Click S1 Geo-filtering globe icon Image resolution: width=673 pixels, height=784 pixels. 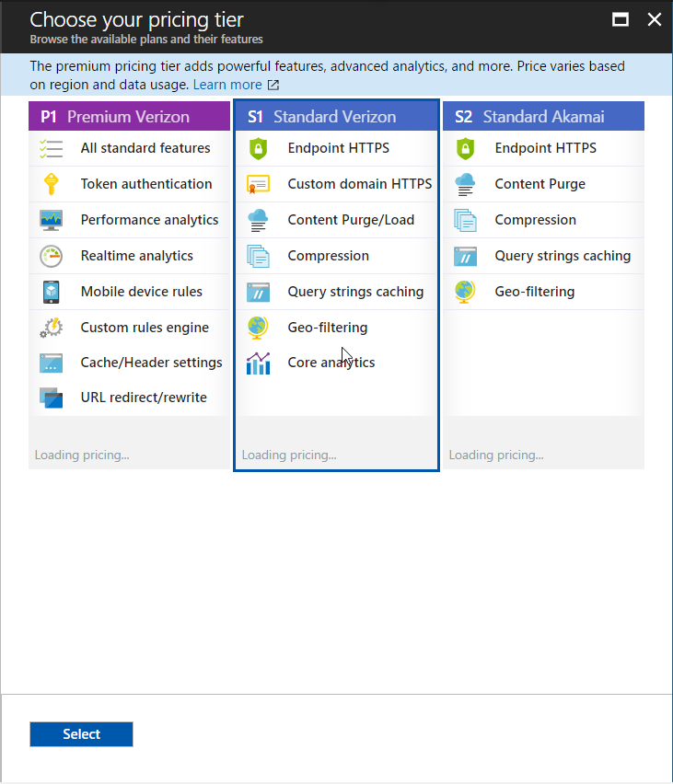click(258, 328)
